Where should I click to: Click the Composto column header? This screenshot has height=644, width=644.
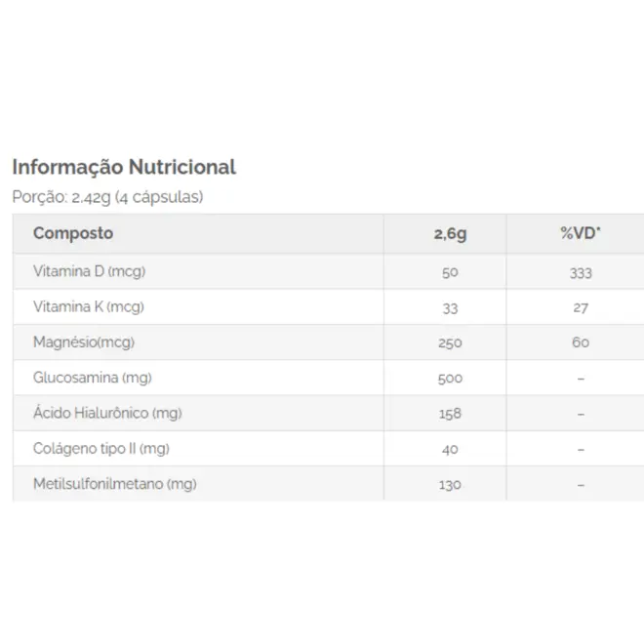pyautogui.click(x=73, y=233)
